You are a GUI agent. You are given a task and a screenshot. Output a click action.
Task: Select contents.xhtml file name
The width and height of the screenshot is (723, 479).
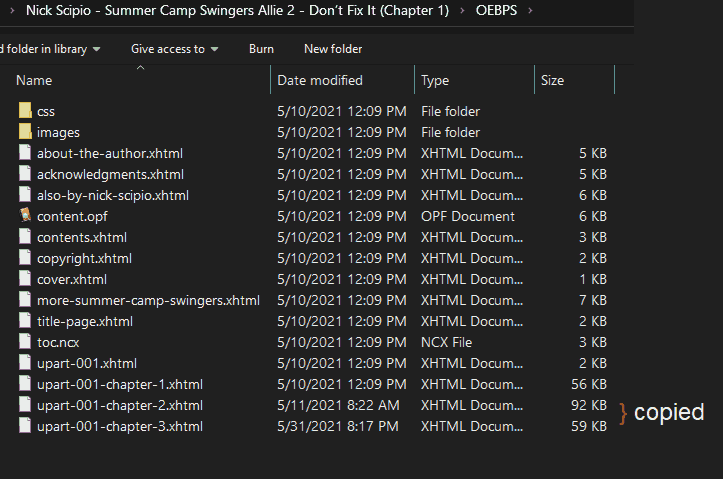(82, 237)
